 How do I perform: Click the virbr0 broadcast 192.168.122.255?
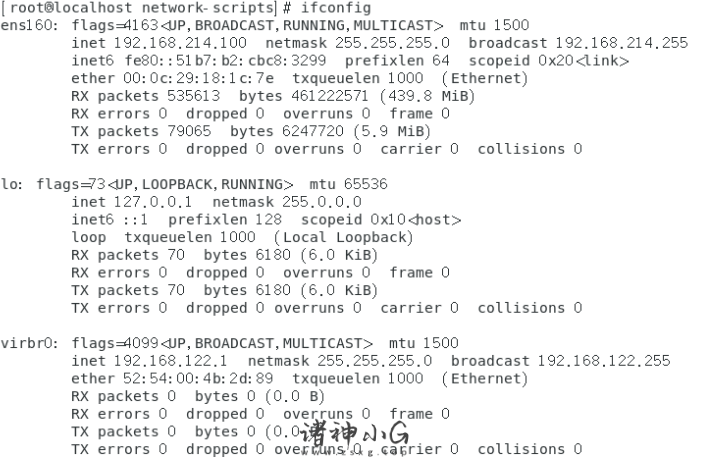pos(604,361)
